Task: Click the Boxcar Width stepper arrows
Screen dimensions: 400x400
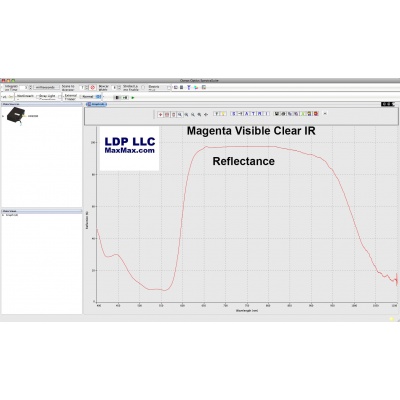Action: [119, 87]
